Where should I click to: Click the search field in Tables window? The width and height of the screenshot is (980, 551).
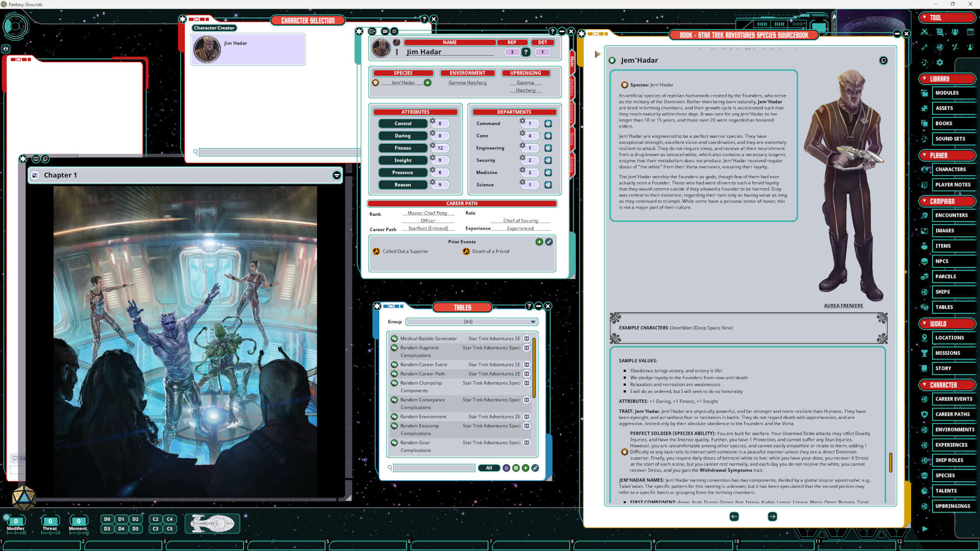(x=434, y=468)
